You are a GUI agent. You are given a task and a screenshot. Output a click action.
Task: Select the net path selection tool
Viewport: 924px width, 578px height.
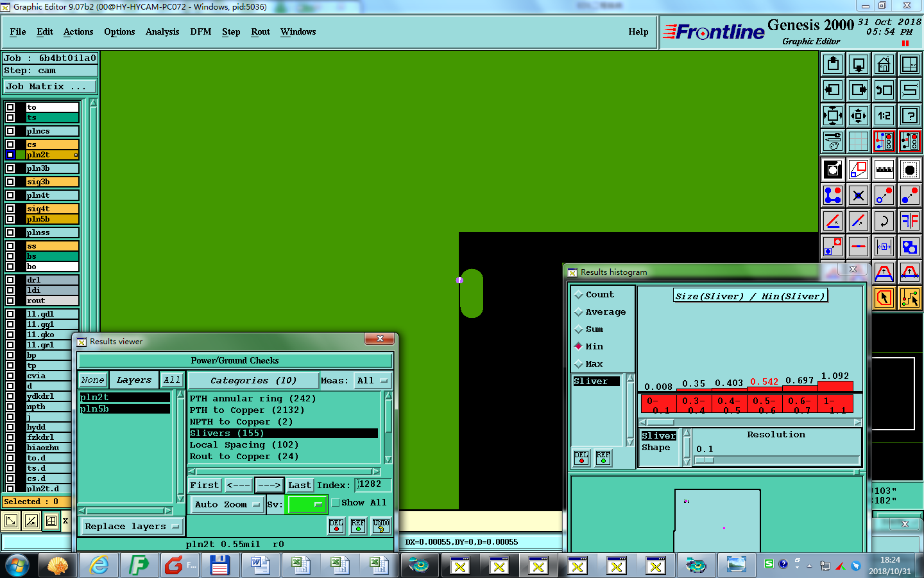(910, 298)
